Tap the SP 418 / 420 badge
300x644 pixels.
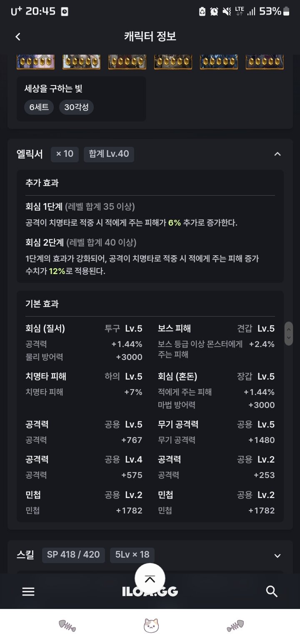point(73,555)
